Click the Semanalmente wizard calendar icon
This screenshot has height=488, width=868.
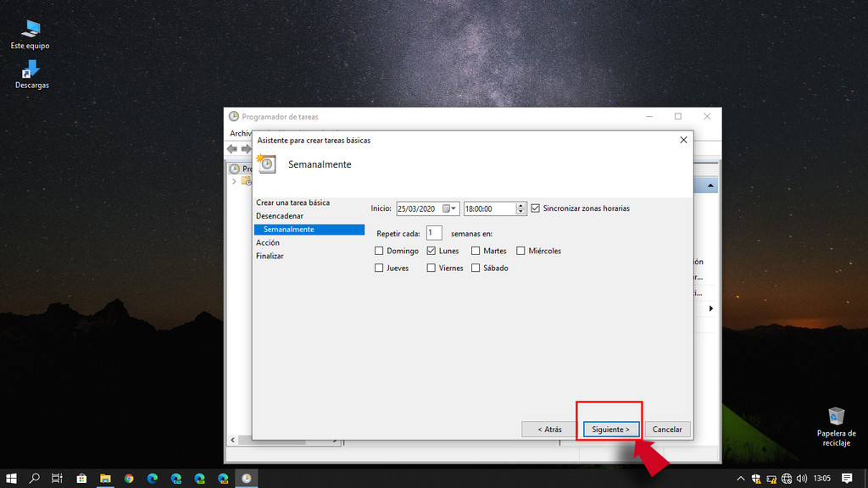point(267,164)
